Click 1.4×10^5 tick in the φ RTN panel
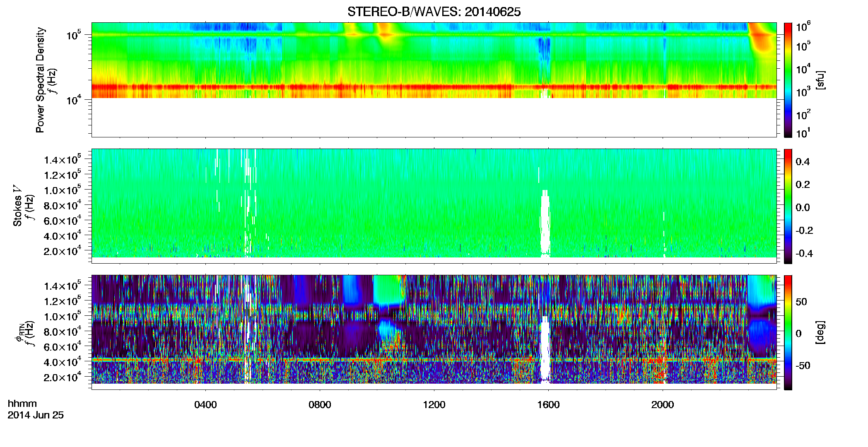This screenshot has height=447, width=868. click(62, 286)
